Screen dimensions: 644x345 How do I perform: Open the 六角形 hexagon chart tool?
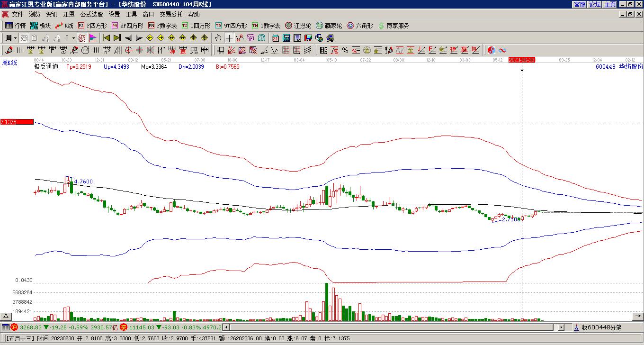[360, 26]
